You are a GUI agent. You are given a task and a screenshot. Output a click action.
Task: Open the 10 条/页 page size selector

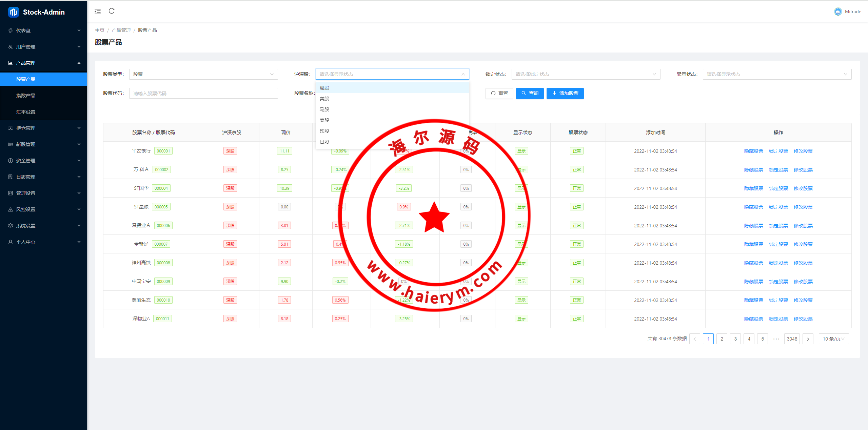pyautogui.click(x=833, y=339)
